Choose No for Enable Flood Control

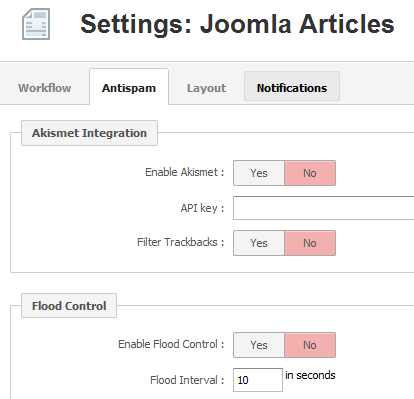pyautogui.click(x=310, y=345)
